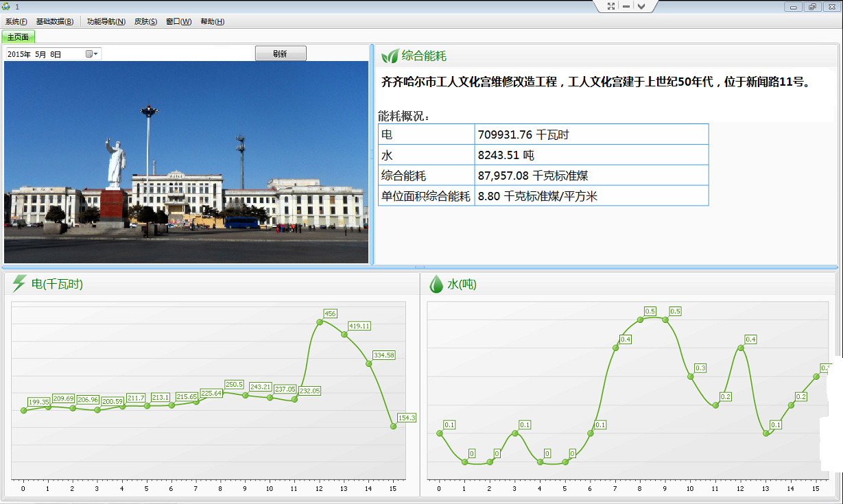Open the 功能导航(N) menu
The height and width of the screenshot is (504, 843).
pos(106,22)
